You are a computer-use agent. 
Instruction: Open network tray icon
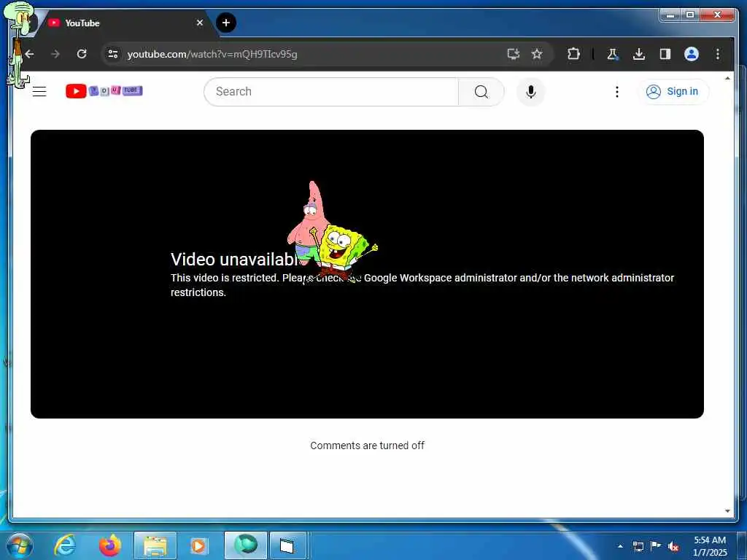pos(638,546)
